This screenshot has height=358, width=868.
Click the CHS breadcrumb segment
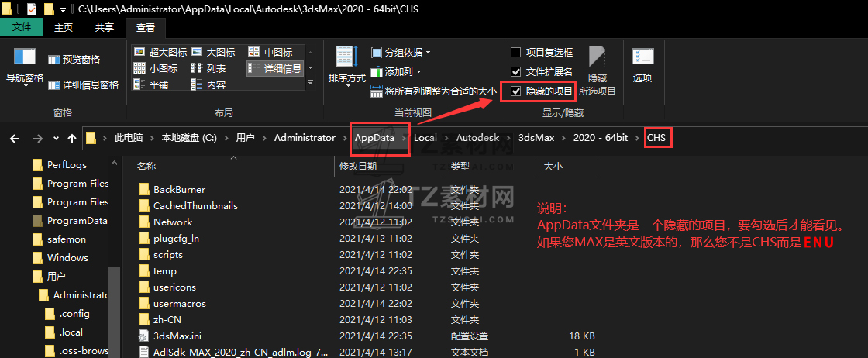pos(656,138)
